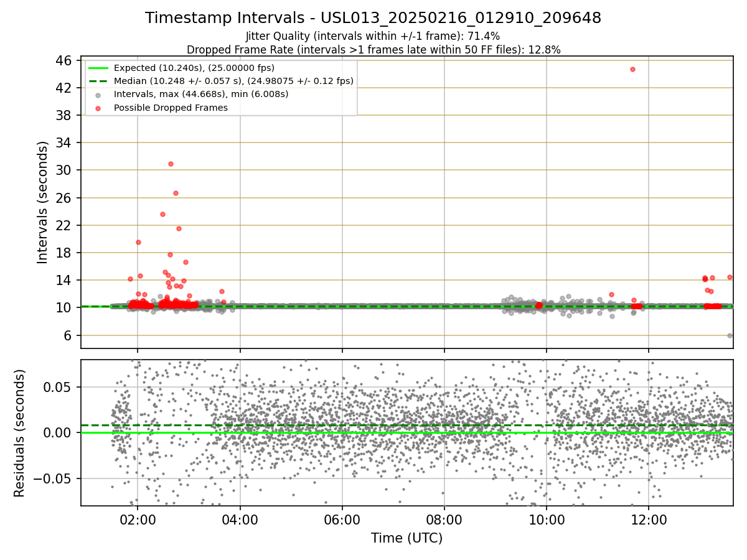Select the Dropped Frame Rate 12.8% subtitle line
The height and width of the screenshot is (560, 747).
point(374,50)
